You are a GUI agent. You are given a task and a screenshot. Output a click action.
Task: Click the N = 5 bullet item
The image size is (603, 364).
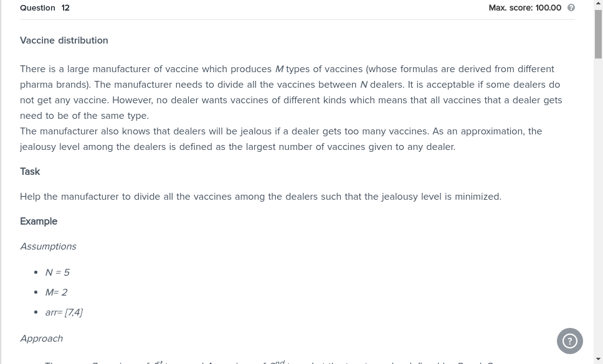[57, 273]
